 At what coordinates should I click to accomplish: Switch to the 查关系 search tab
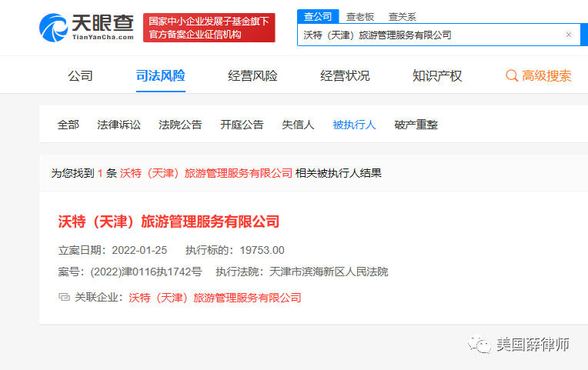403,17
